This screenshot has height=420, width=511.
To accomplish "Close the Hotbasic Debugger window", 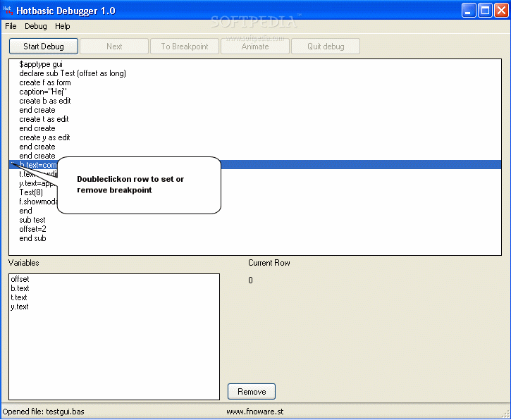I will click(501, 11).
